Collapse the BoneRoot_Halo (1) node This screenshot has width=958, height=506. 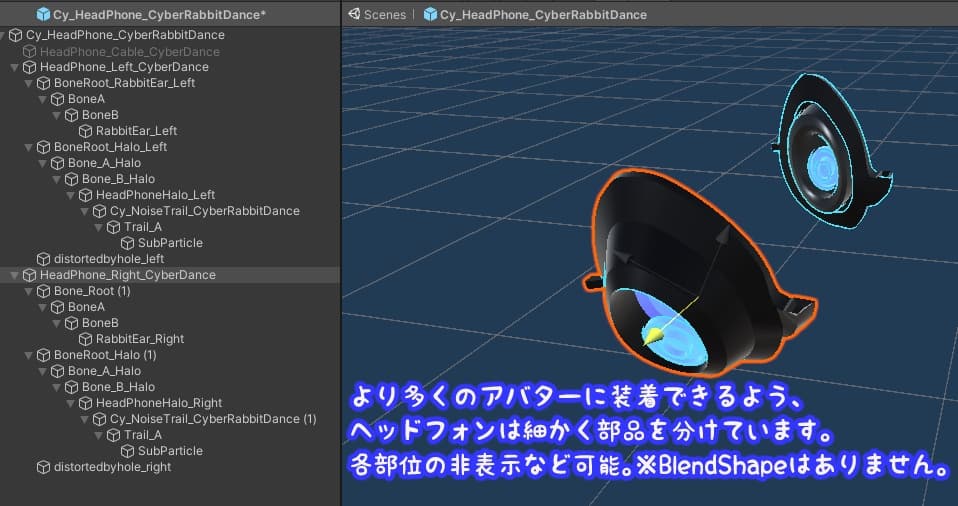coord(29,355)
